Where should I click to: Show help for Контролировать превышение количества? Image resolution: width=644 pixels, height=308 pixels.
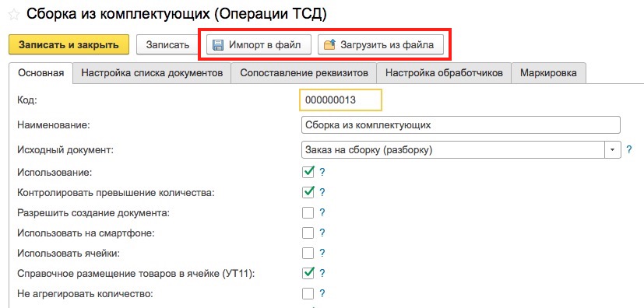(x=322, y=192)
